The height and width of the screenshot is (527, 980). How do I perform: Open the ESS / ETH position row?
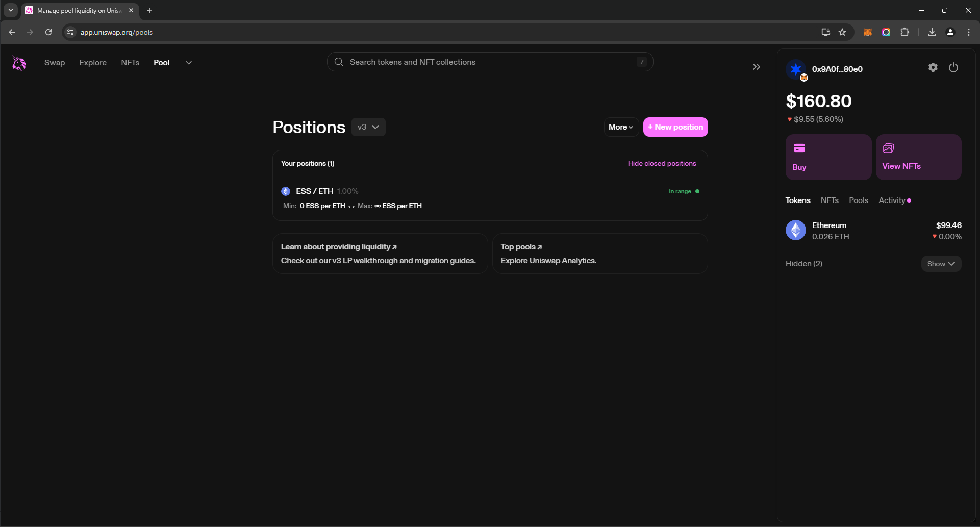[x=490, y=198]
